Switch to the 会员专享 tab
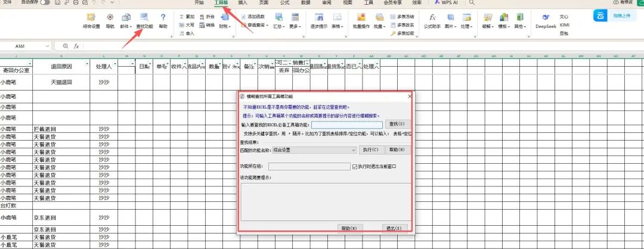 [x=392, y=2]
